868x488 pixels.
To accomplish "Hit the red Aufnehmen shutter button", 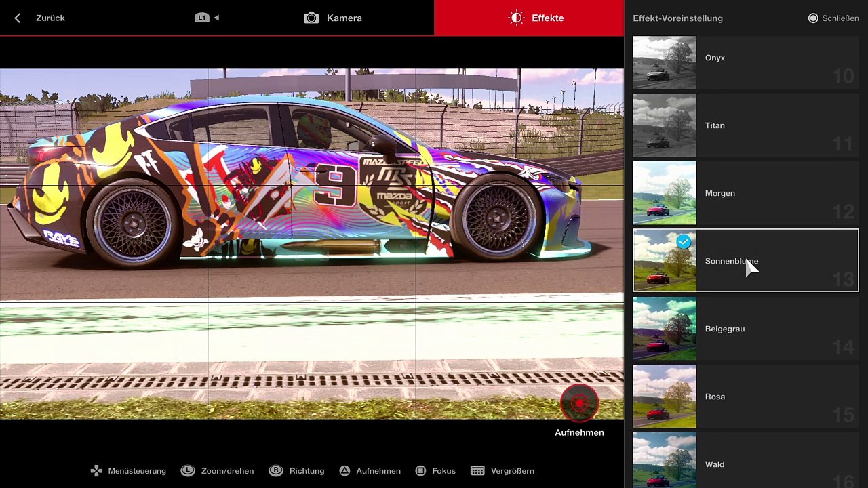I will coord(579,403).
